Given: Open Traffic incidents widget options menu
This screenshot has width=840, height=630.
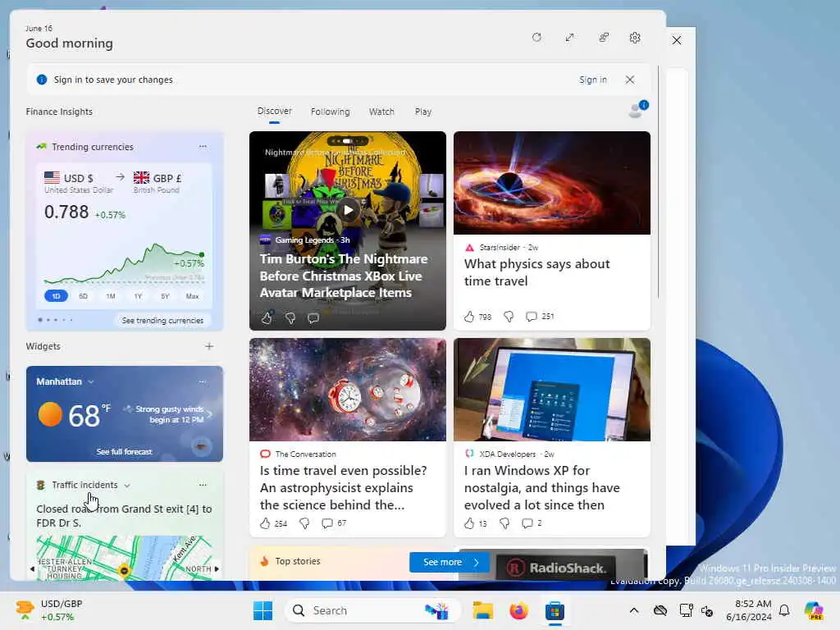Looking at the screenshot, I should [203, 485].
